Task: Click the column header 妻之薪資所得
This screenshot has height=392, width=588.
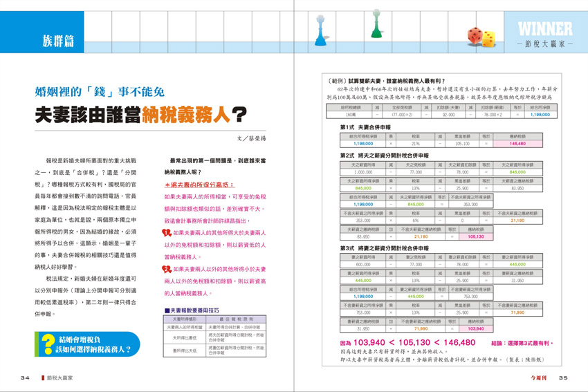Action: (363, 257)
